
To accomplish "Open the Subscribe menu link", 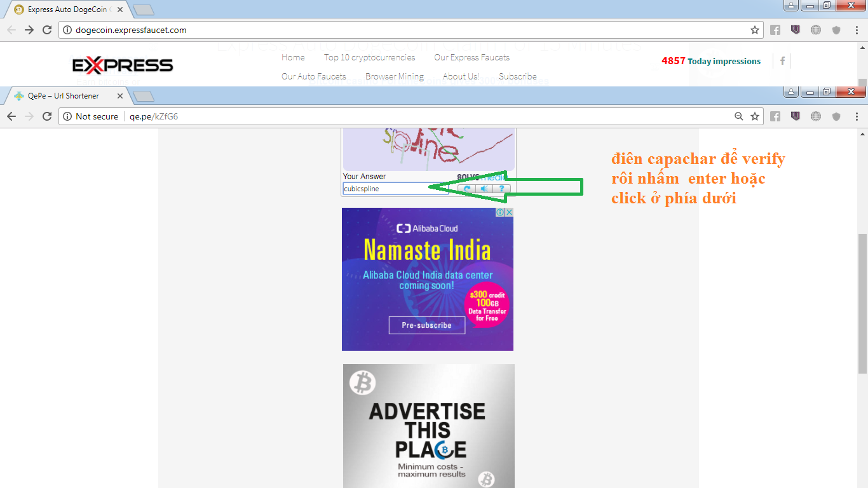I will [518, 76].
